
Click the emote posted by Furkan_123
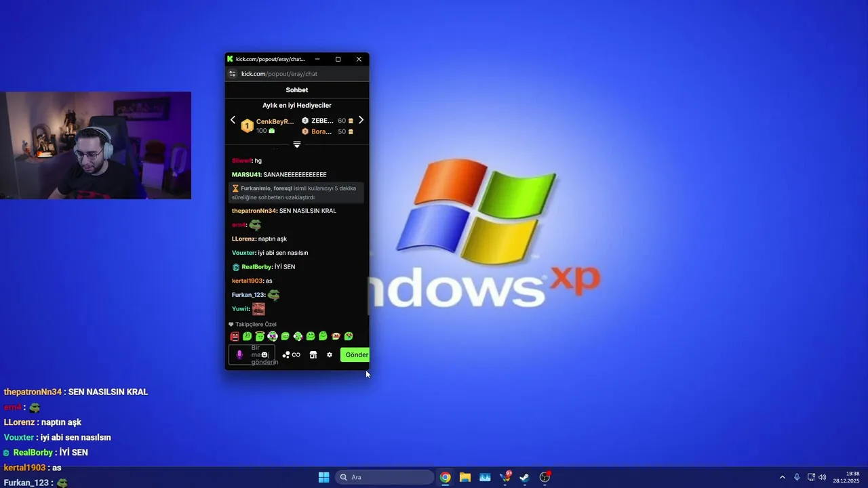(274, 295)
